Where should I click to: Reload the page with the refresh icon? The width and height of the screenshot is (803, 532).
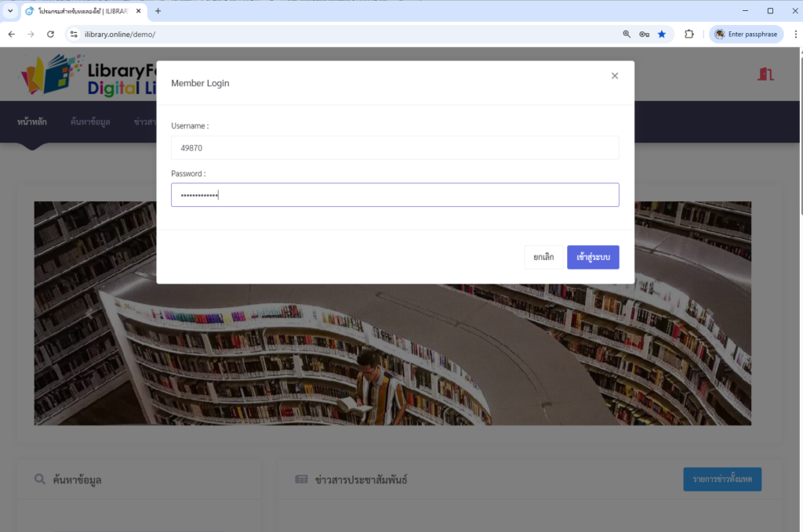[x=51, y=34]
